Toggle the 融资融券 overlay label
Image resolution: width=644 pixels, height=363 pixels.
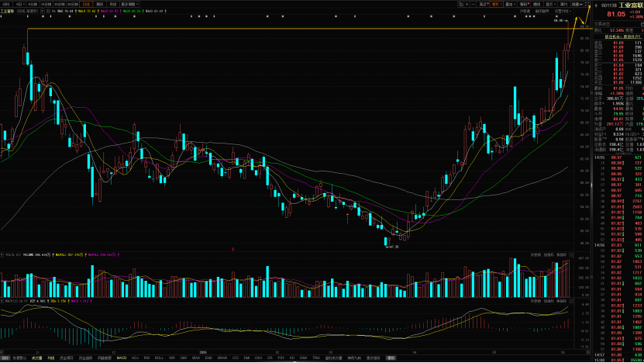click(x=542, y=11)
